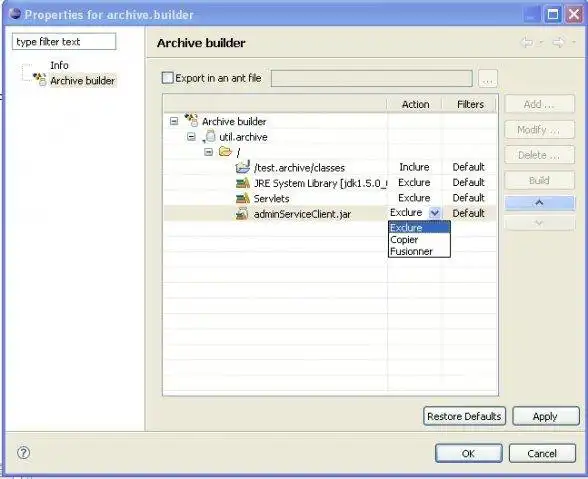Viewport: 588px width, 479px height.
Task: Click Default filter cell for adminServiceClient.jar
Action: [469, 213]
